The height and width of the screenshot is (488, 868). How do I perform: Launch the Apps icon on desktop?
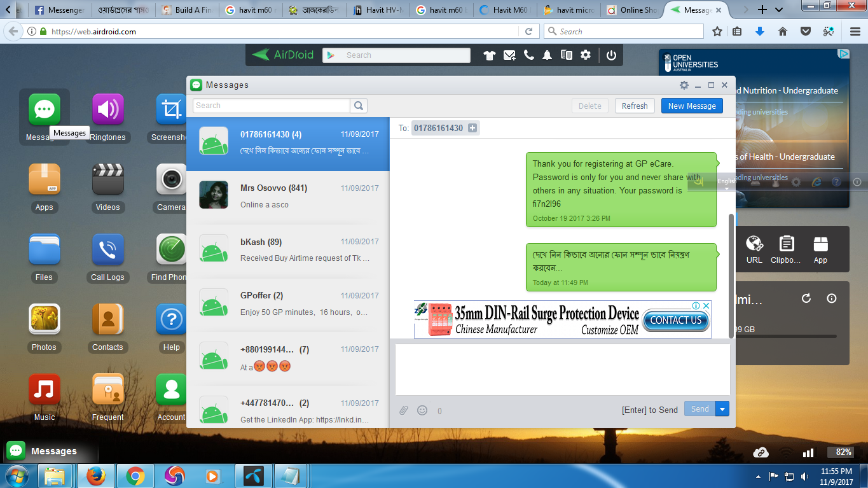point(44,179)
